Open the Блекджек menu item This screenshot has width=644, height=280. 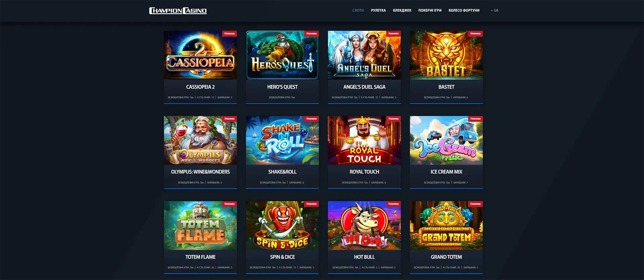click(x=402, y=10)
